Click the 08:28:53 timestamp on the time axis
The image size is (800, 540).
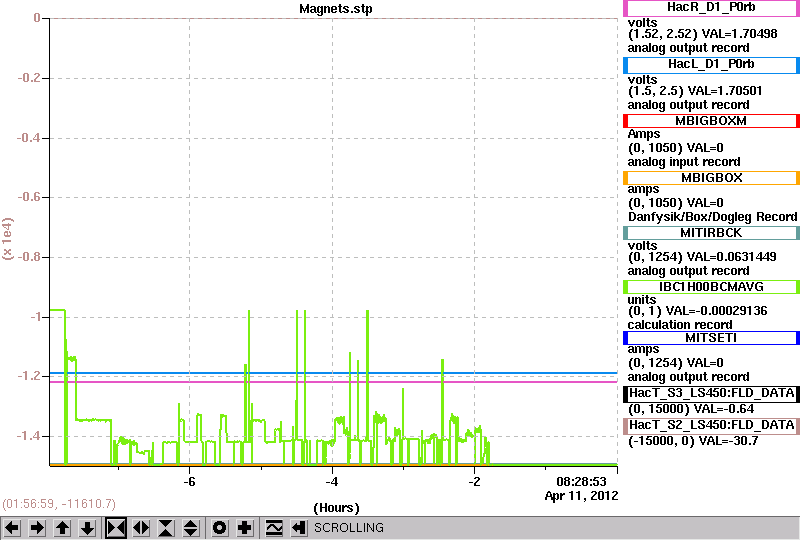[x=581, y=482]
